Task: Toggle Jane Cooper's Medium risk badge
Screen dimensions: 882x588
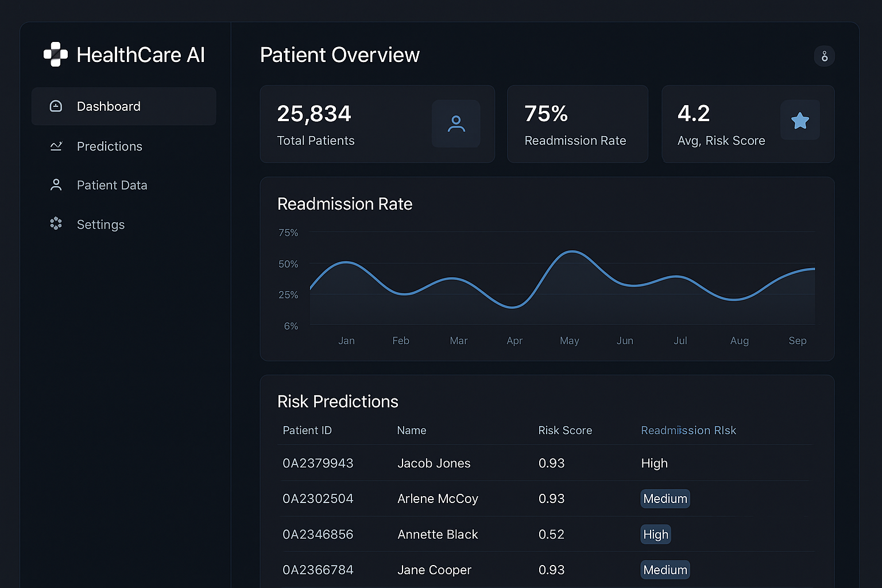Action: [x=664, y=570]
